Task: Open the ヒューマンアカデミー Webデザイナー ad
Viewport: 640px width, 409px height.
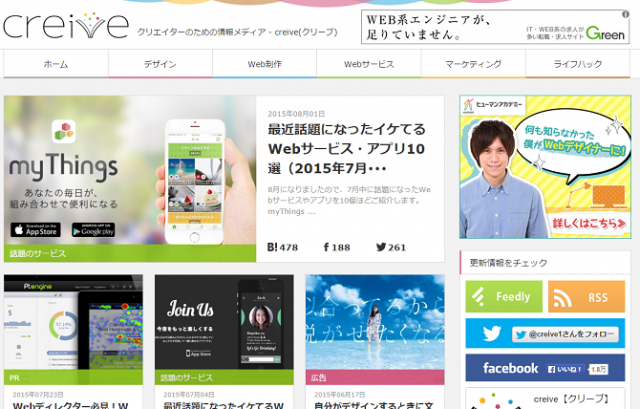Action: [545, 167]
